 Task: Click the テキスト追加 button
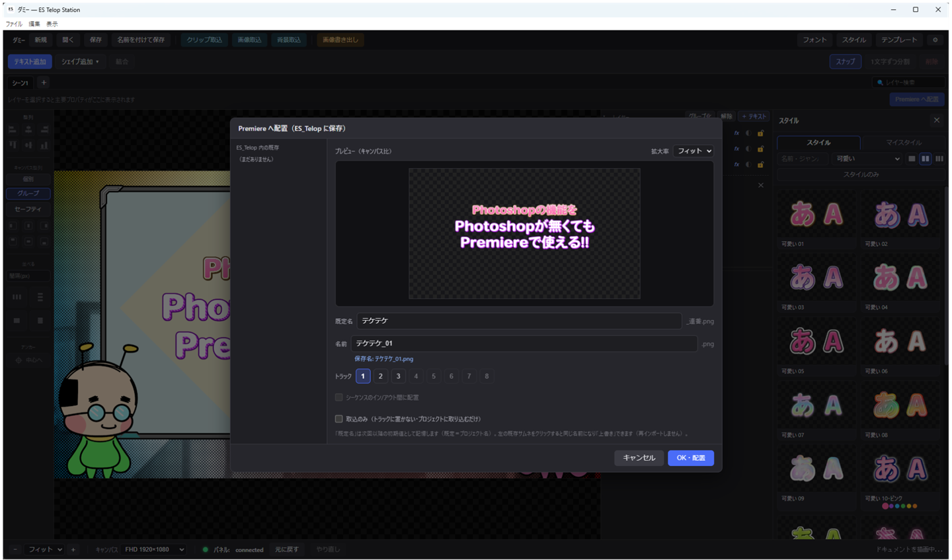[30, 61]
